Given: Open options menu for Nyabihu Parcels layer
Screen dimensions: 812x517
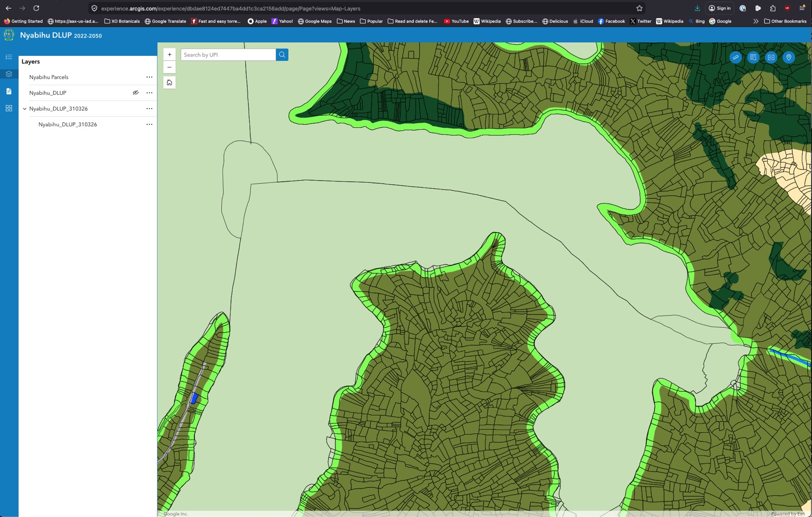Looking at the screenshot, I should click(x=149, y=77).
